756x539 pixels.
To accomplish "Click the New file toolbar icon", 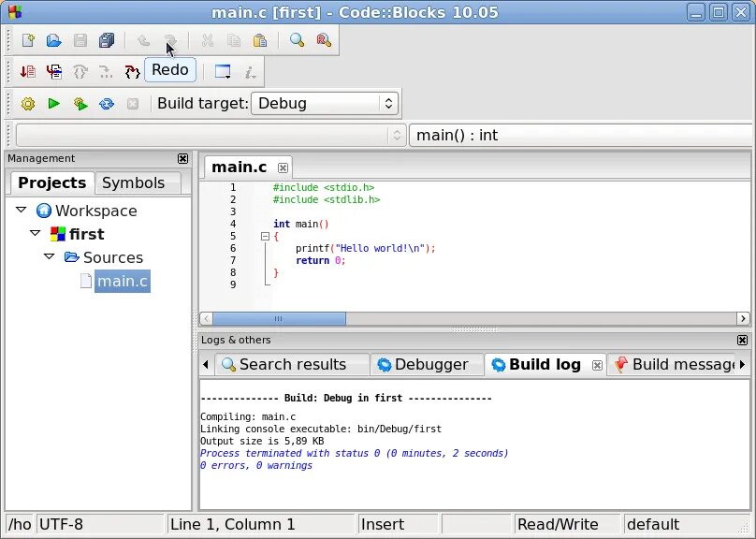I will pyautogui.click(x=28, y=40).
